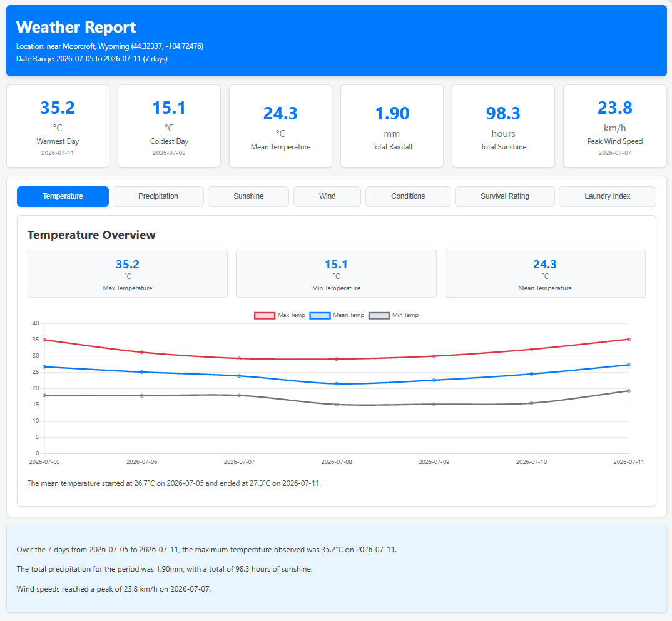Switch to the Precipitation tab

(x=158, y=196)
